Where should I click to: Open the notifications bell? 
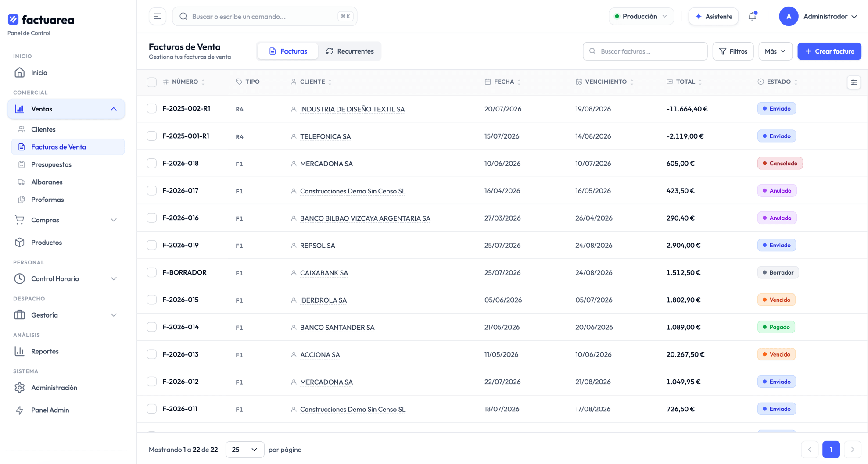(x=752, y=16)
